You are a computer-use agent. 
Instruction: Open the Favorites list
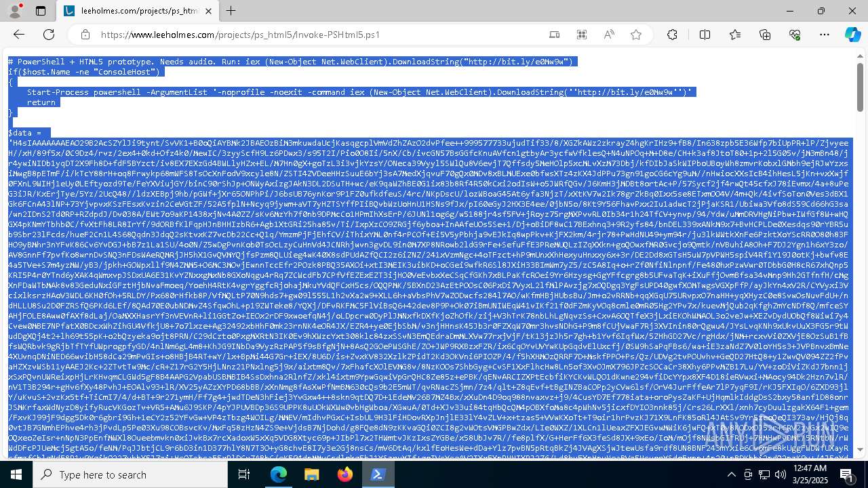tap(735, 35)
